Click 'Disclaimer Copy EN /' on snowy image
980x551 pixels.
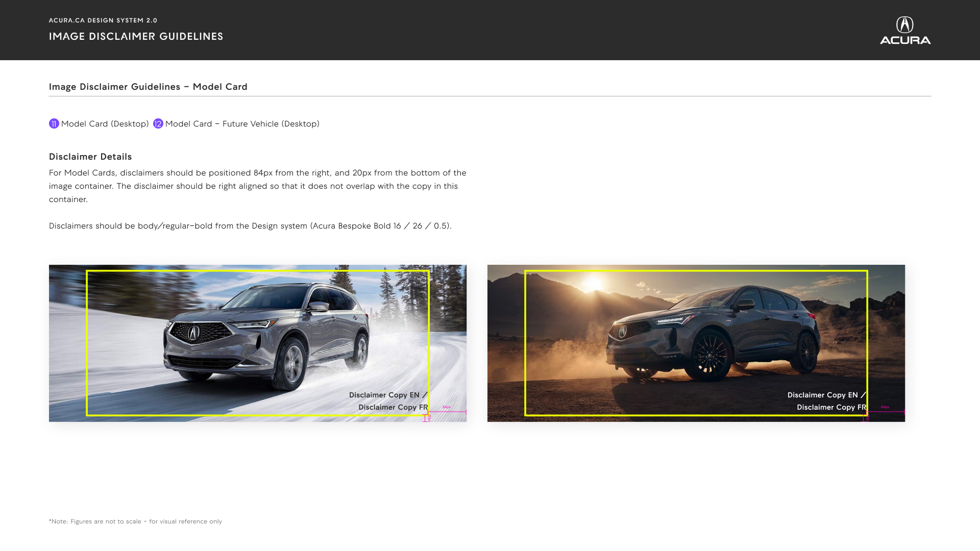pyautogui.click(x=388, y=395)
